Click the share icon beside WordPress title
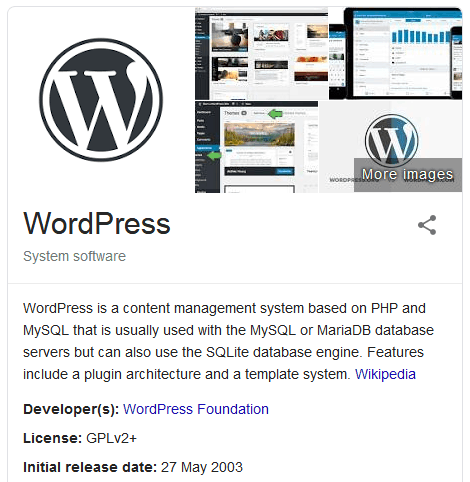 click(x=427, y=225)
